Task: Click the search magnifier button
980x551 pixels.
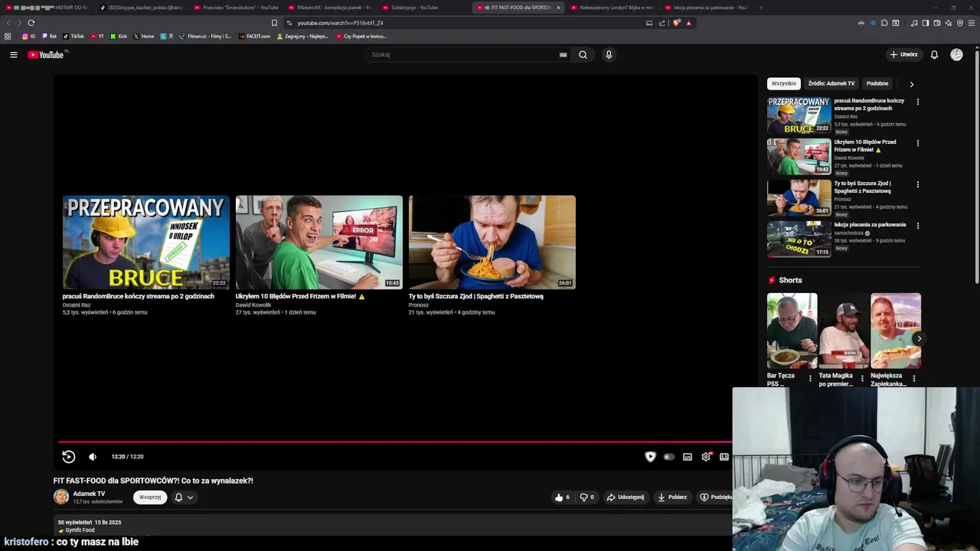Action: pyautogui.click(x=583, y=54)
